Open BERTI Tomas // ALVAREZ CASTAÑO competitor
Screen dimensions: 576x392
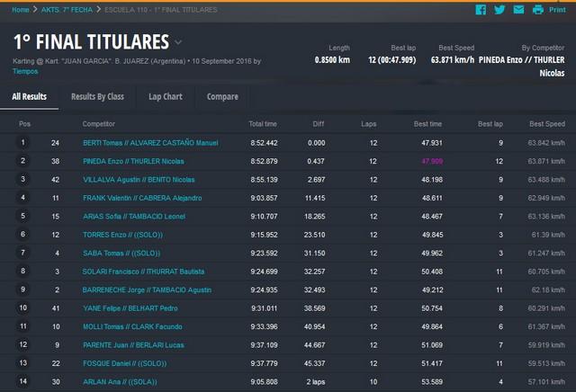[x=150, y=143]
